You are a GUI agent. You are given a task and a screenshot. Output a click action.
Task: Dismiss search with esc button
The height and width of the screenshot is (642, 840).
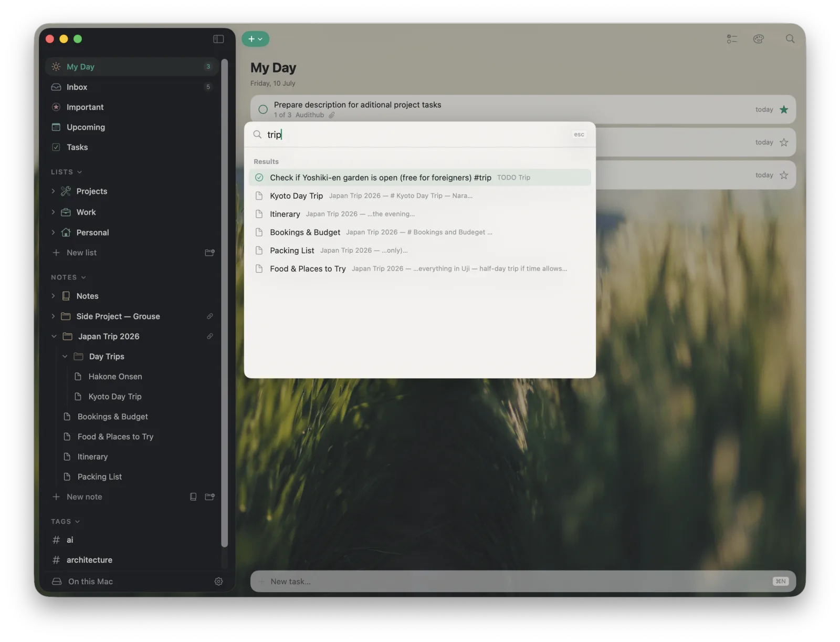[579, 134]
